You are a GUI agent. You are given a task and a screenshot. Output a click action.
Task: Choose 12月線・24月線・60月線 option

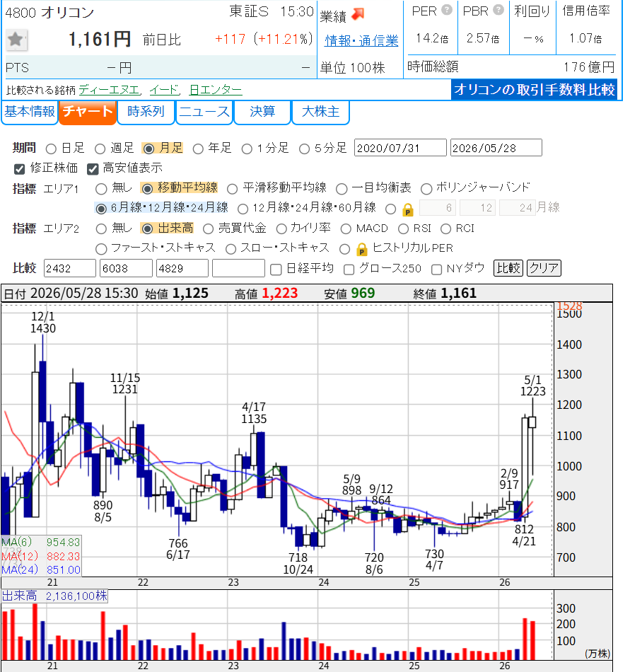point(243,209)
